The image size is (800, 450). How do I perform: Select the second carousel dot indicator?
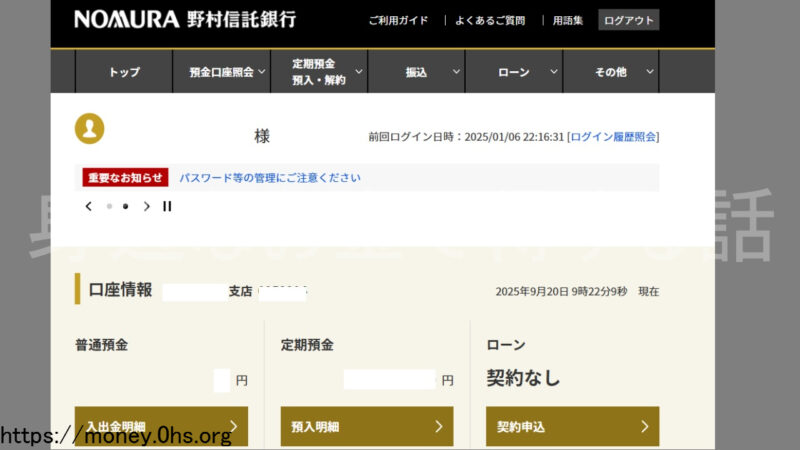coord(126,207)
